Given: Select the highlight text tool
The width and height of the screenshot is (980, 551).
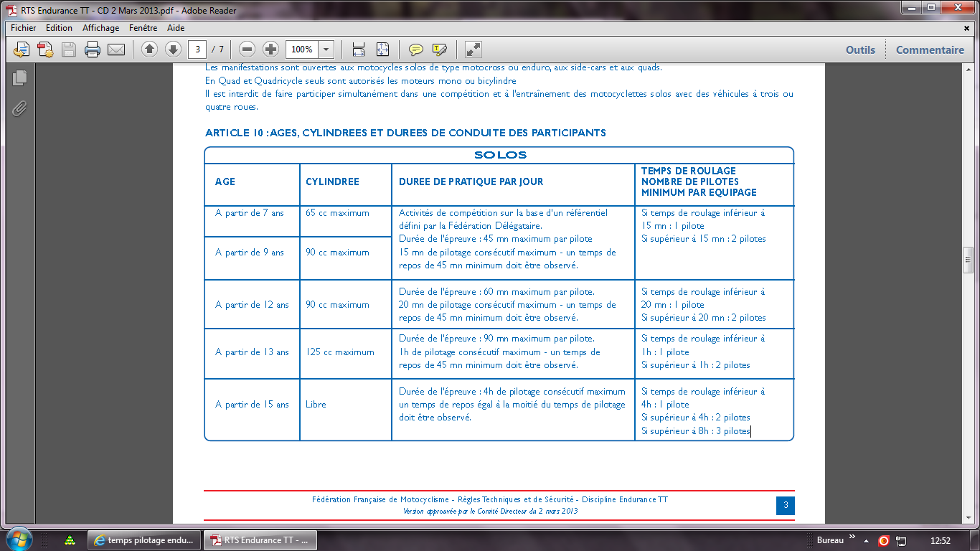Looking at the screenshot, I should click(x=439, y=50).
